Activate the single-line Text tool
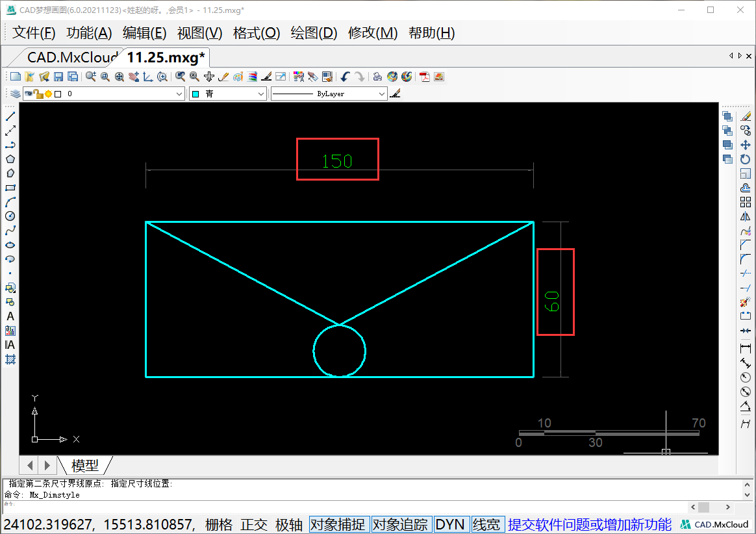 tap(10, 316)
